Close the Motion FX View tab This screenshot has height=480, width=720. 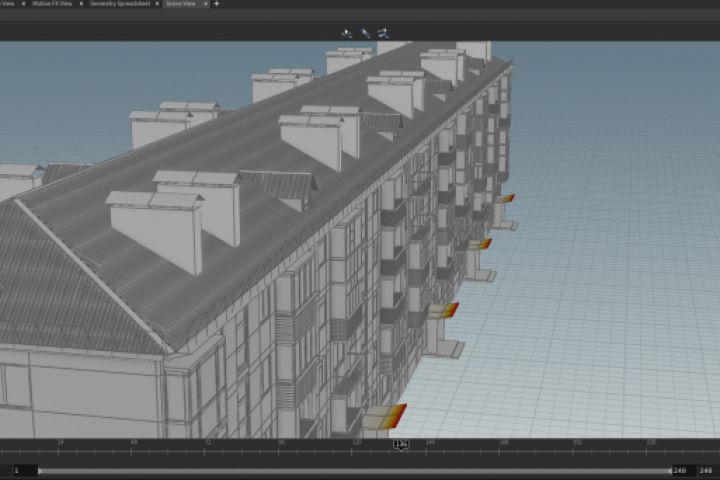81,4
